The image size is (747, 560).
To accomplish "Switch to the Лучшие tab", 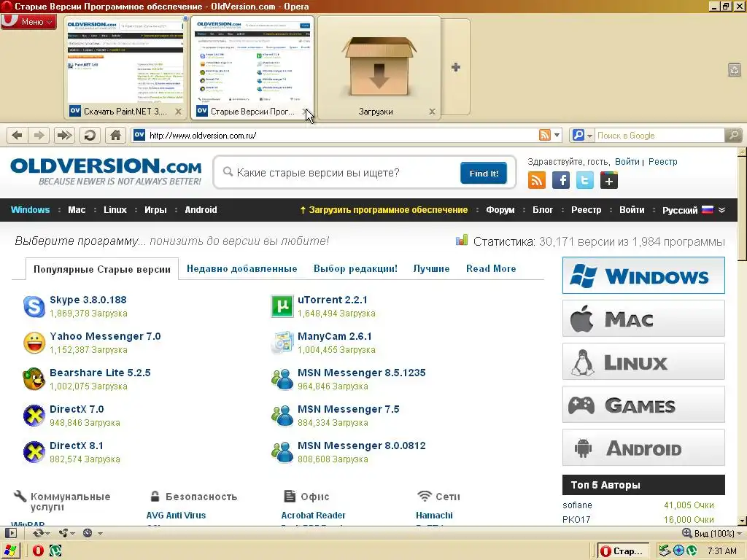I will (431, 268).
